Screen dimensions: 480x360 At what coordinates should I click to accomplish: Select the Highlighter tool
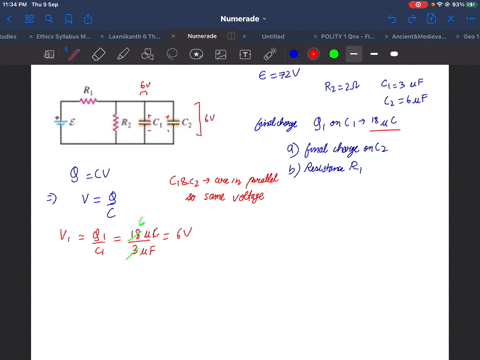click(123, 54)
